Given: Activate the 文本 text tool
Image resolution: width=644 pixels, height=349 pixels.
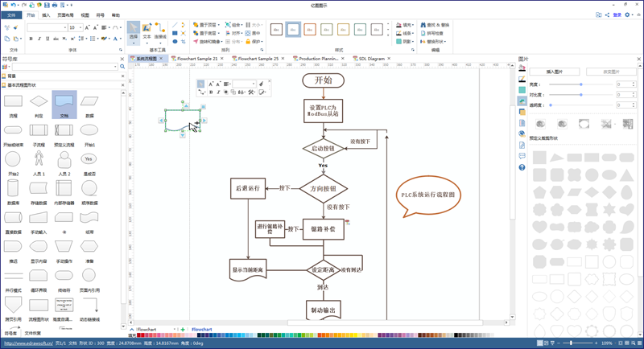Looking at the screenshot, I should [x=147, y=31].
